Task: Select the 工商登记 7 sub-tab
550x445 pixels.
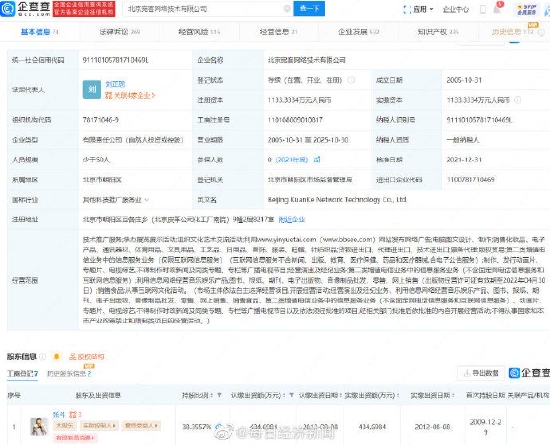Action: click(23, 374)
